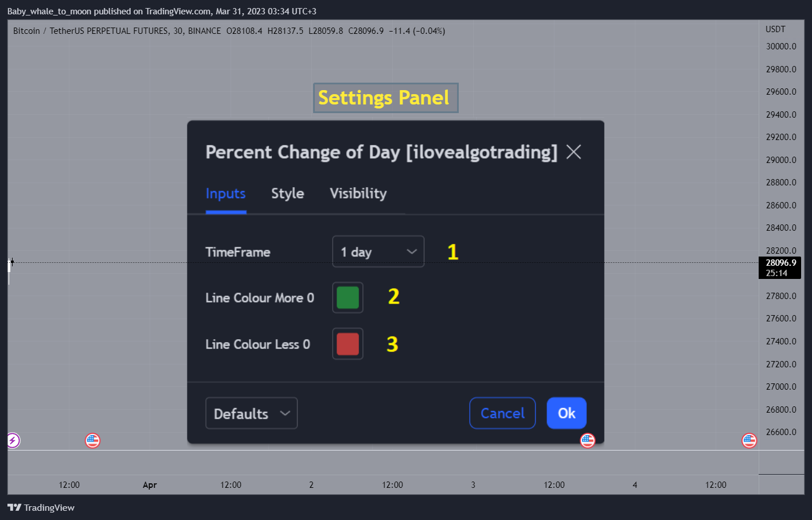The width and height of the screenshot is (812, 520).
Task: Click the Apr label on time axis
Action: coord(150,485)
